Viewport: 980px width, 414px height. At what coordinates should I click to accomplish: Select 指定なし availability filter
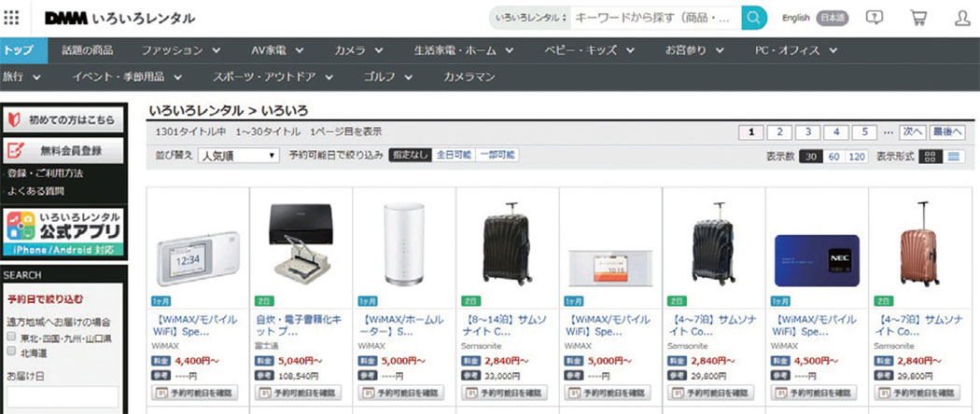[x=410, y=155]
